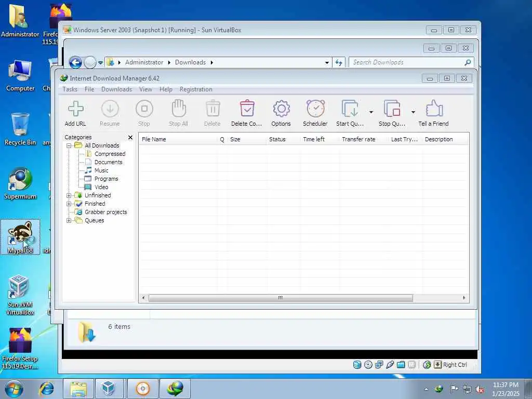This screenshot has width=532, height=399.
Task: Click the Explorer refresh button
Action: [x=339, y=62]
